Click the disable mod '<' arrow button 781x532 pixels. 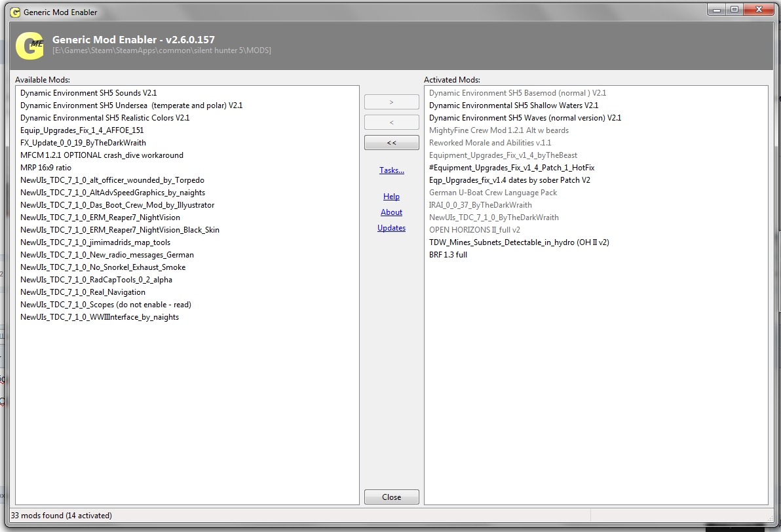(392, 122)
